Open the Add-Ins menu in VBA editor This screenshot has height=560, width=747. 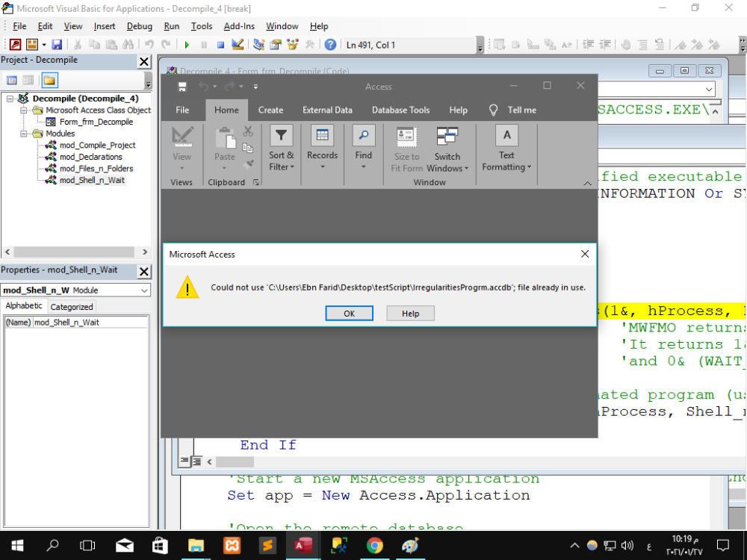[239, 26]
